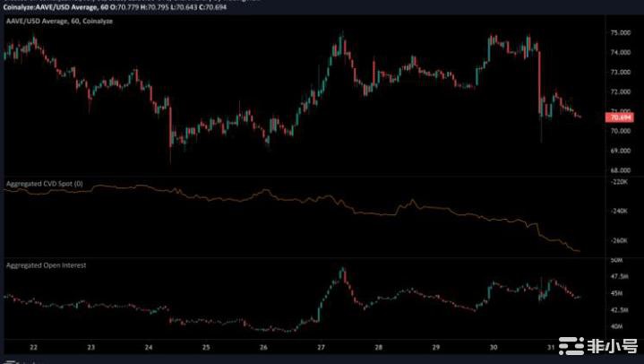
Task: Click the 47.5M open interest axis label
Action: [x=619, y=277]
